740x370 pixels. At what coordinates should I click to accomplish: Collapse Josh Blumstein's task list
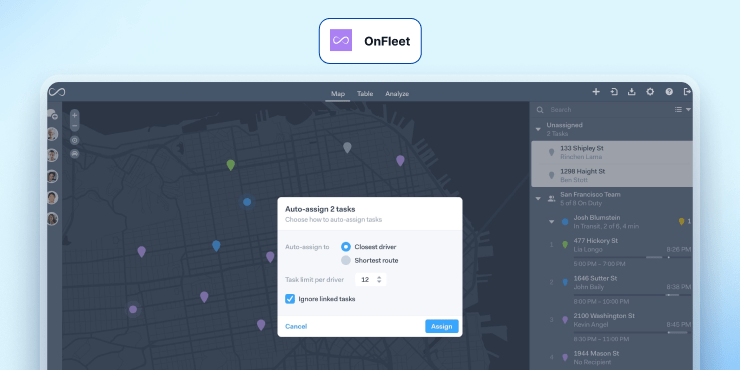(551, 222)
